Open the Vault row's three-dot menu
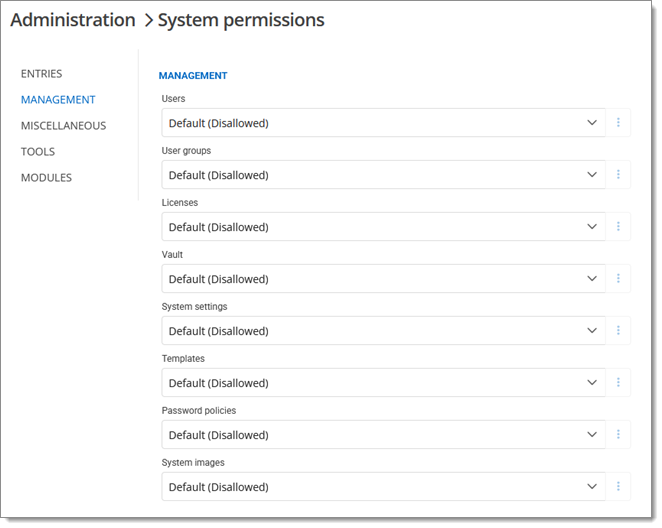662x528 pixels. [x=618, y=279]
